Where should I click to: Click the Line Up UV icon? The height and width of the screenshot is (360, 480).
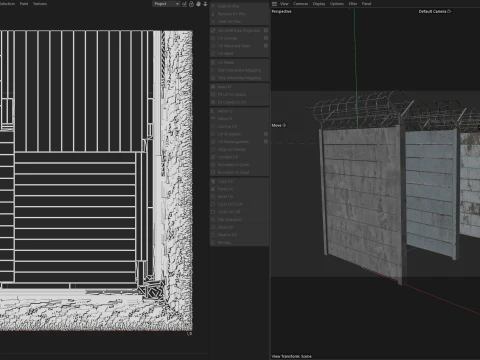(x=213, y=126)
